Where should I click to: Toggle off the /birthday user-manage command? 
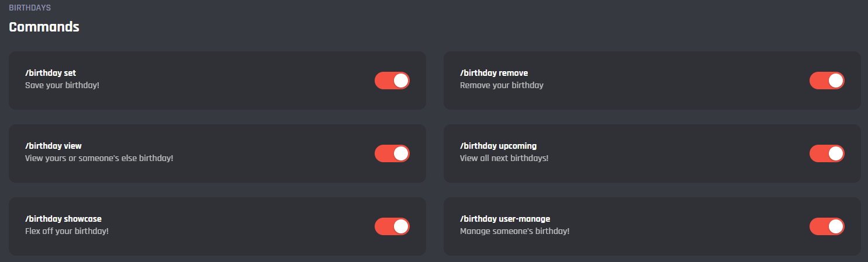tap(826, 226)
